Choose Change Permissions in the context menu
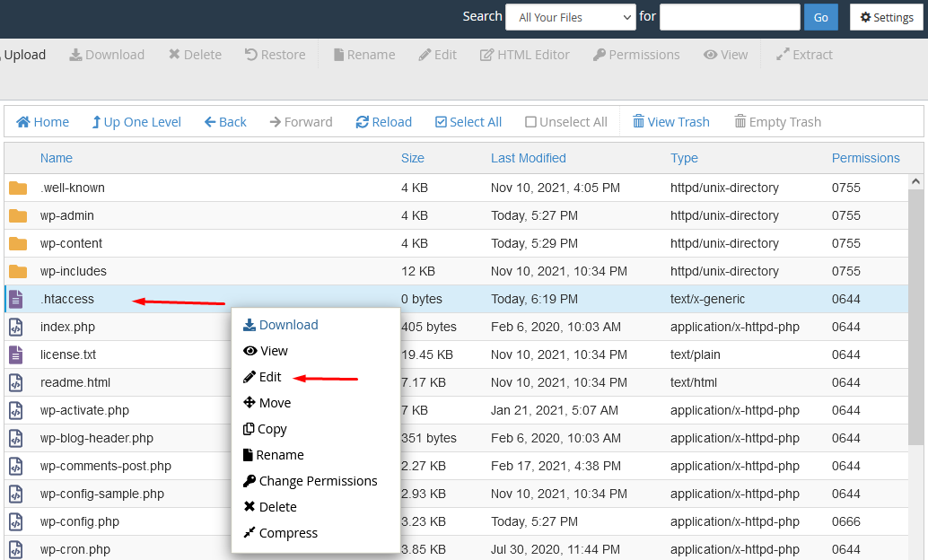The height and width of the screenshot is (560, 928). click(x=311, y=481)
